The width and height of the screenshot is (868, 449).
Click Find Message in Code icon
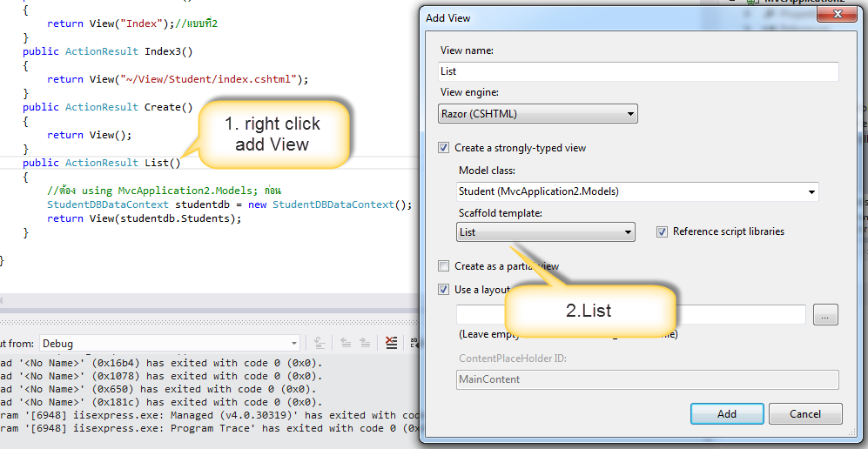[x=320, y=343]
